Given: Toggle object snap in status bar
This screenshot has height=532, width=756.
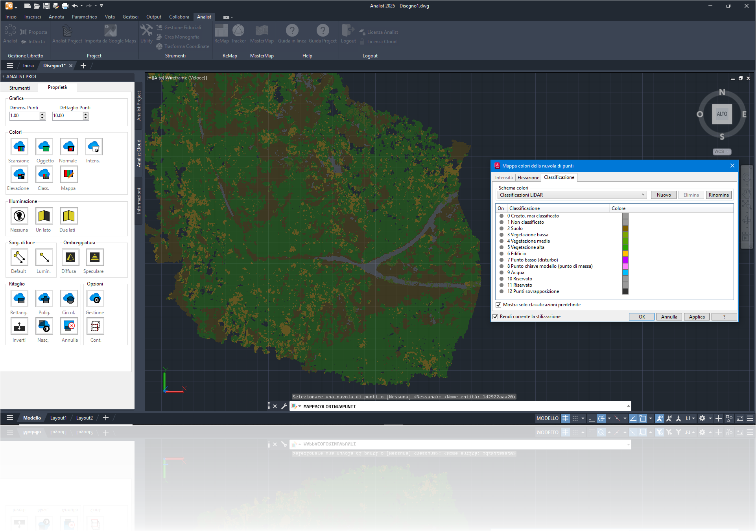Looking at the screenshot, I should (643, 418).
